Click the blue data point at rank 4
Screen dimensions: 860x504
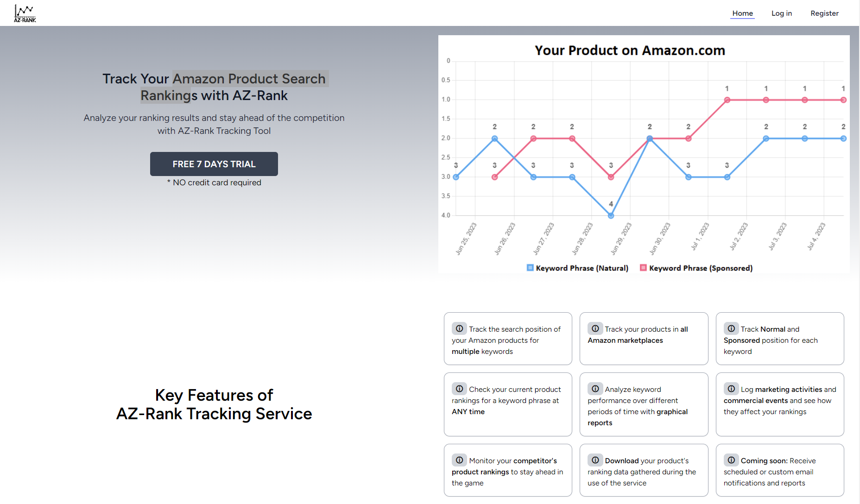[x=611, y=215]
